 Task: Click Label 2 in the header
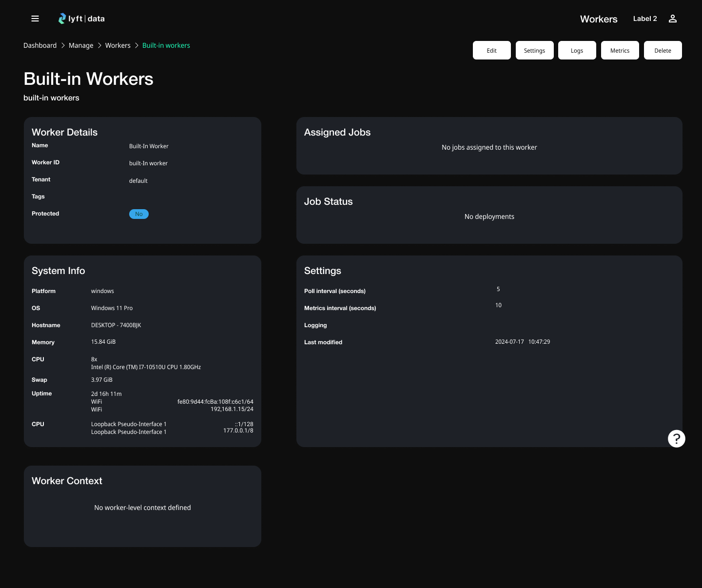pyautogui.click(x=644, y=19)
